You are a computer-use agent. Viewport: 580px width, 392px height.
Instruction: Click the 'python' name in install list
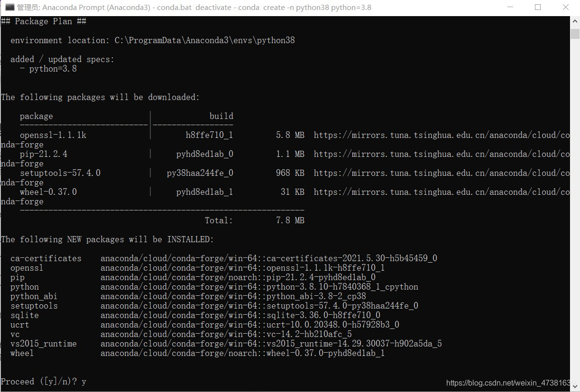click(25, 287)
